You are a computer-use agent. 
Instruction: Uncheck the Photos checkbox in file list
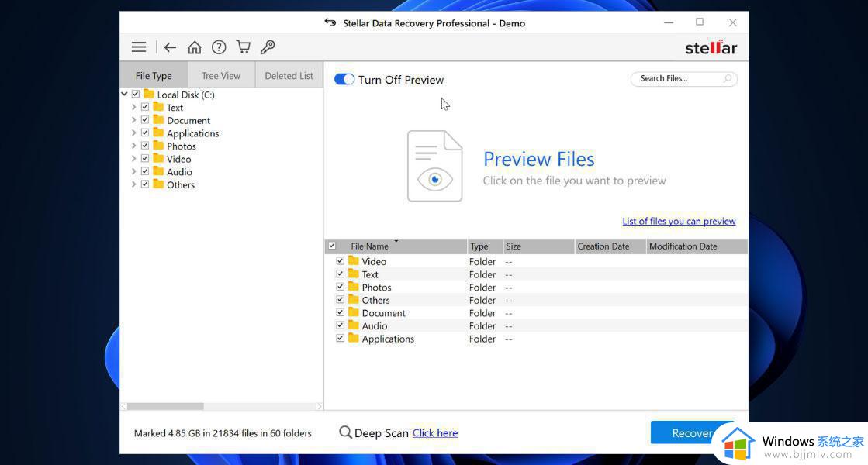(340, 287)
